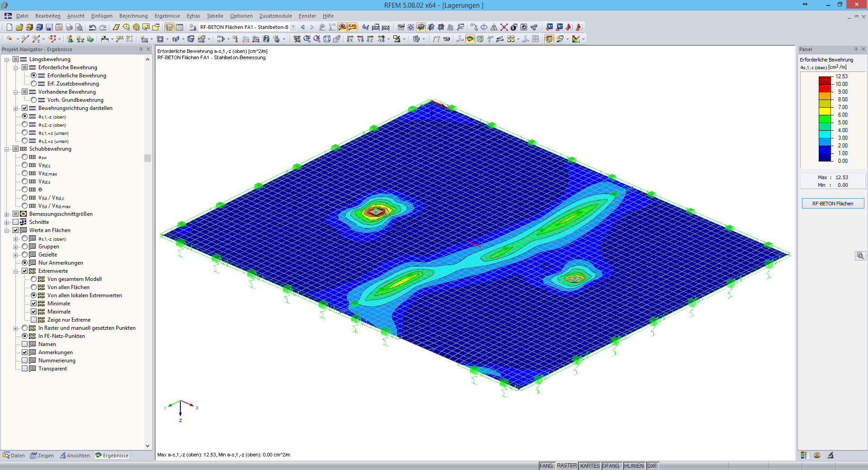
Task: Expand the Schnitte tree node
Action: coord(6,223)
